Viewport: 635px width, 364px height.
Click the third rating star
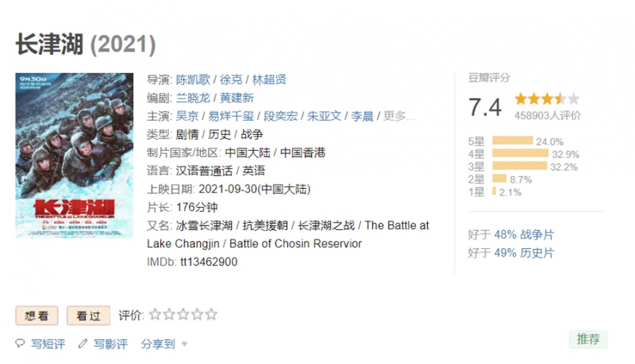coord(183,315)
